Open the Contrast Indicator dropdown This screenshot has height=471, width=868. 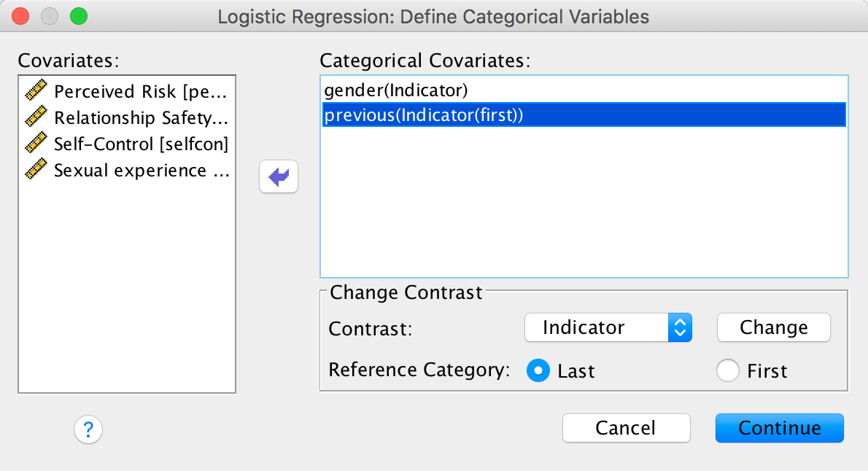click(608, 327)
